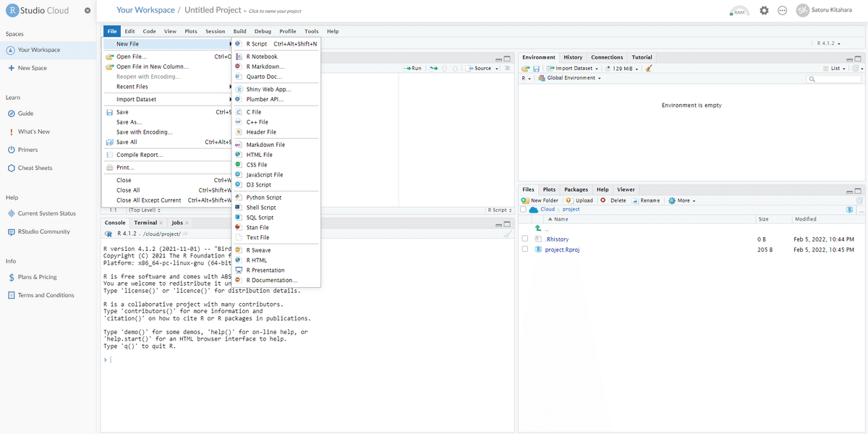Viewport: 868px width, 434px height.
Task: Open Plans & Pricing link
Action: (32, 277)
